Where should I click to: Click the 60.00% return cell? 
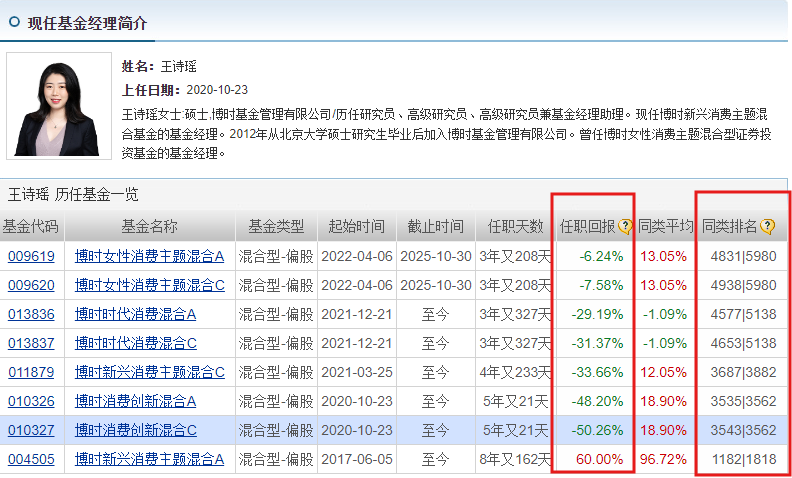pos(601,460)
